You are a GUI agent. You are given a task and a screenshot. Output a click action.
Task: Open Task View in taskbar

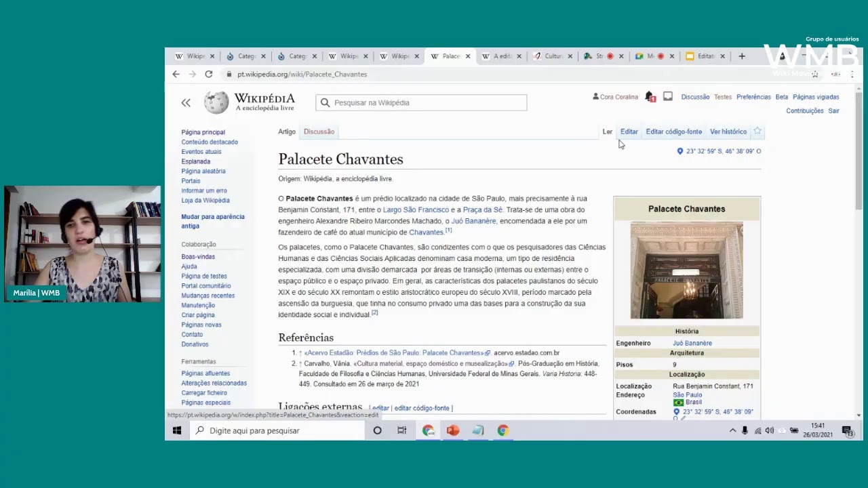click(402, 430)
